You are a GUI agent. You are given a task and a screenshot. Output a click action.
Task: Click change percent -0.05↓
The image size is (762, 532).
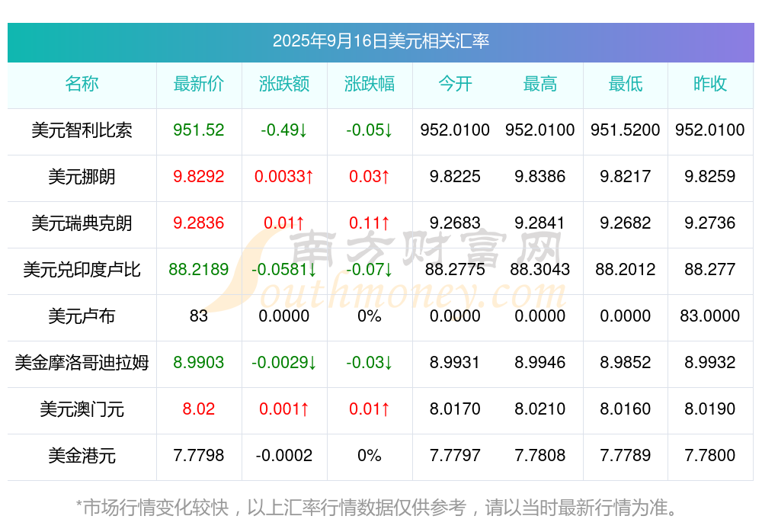tap(370, 130)
